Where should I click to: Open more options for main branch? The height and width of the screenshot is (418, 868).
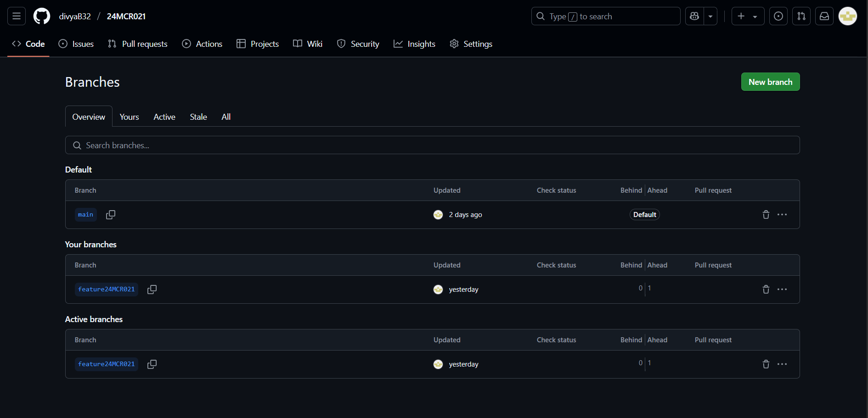pyautogui.click(x=782, y=214)
